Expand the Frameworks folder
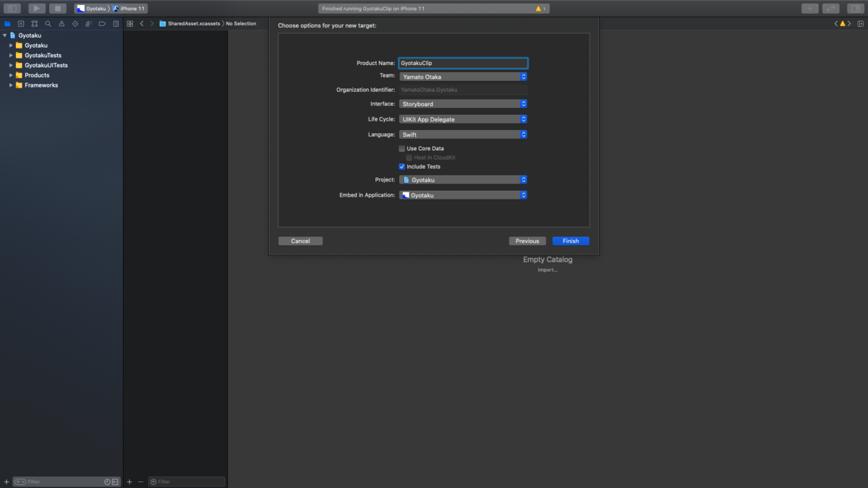This screenshot has height=488, width=868. (11, 85)
